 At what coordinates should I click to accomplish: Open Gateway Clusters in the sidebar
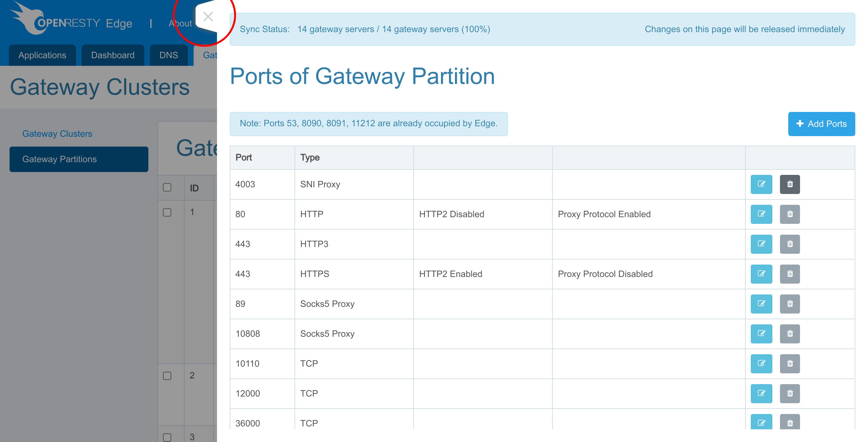coord(57,134)
